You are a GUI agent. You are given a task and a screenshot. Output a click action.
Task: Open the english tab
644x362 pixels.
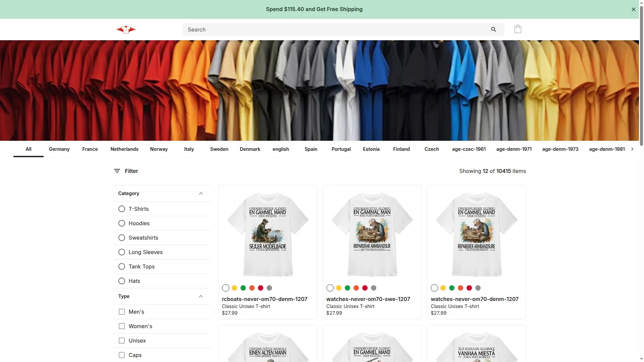tap(281, 149)
